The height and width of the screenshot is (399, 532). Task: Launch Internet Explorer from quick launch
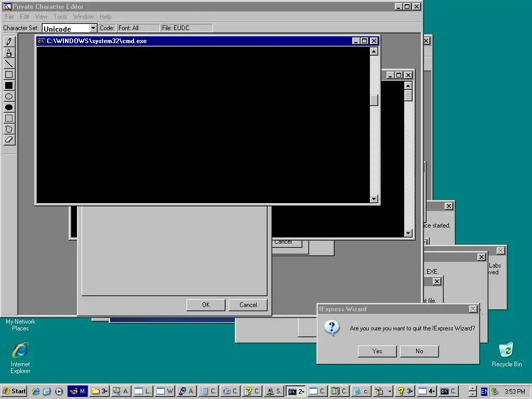pyautogui.click(x=35, y=391)
